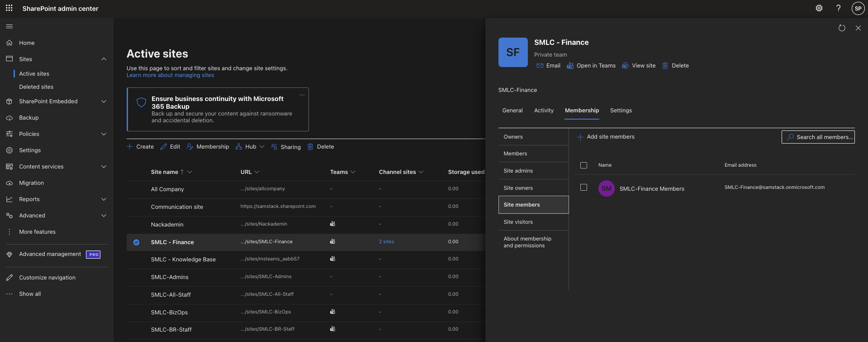Click the Sharing toolbar button
The image size is (868, 342).
click(x=286, y=147)
